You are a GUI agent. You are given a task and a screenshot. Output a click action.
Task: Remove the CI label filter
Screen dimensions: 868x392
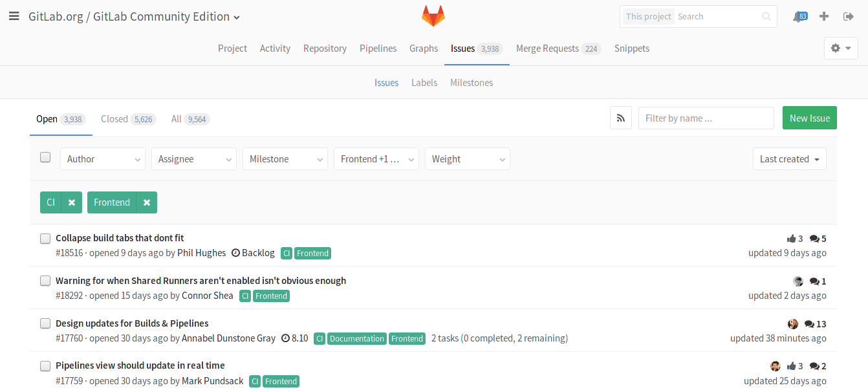72,202
